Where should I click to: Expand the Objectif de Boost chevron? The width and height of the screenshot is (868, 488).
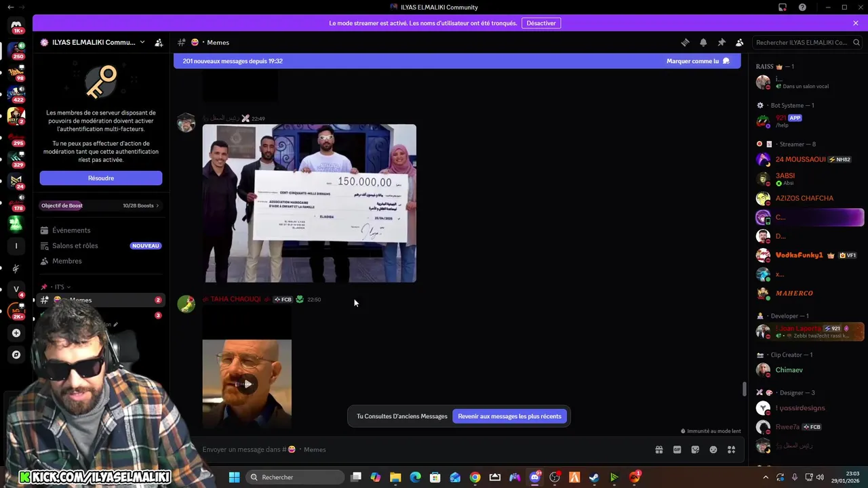coord(157,205)
